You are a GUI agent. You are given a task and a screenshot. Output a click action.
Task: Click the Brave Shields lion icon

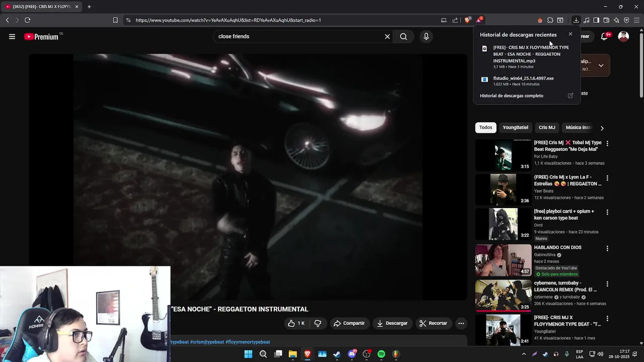(x=467, y=20)
